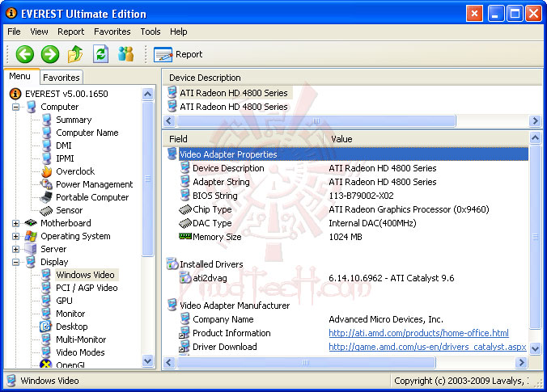Open the View menu
Viewport: 547px width, 392px height.
39,32
